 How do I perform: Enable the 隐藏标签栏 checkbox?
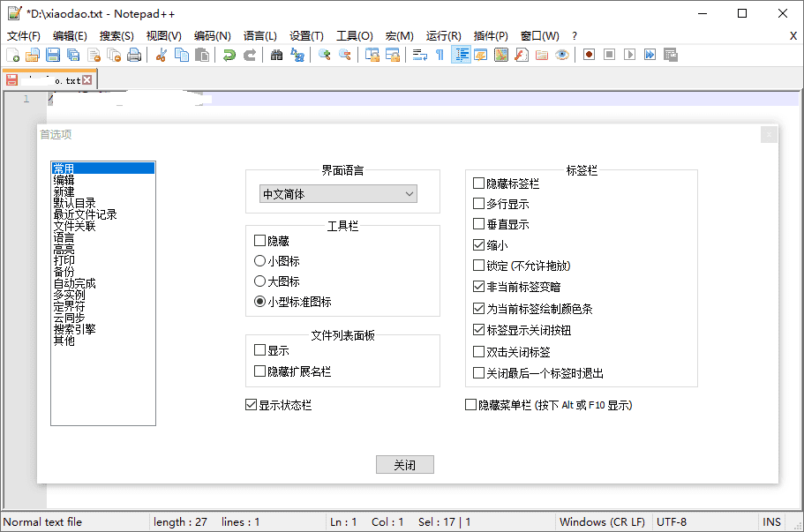(x=479, y=184)
